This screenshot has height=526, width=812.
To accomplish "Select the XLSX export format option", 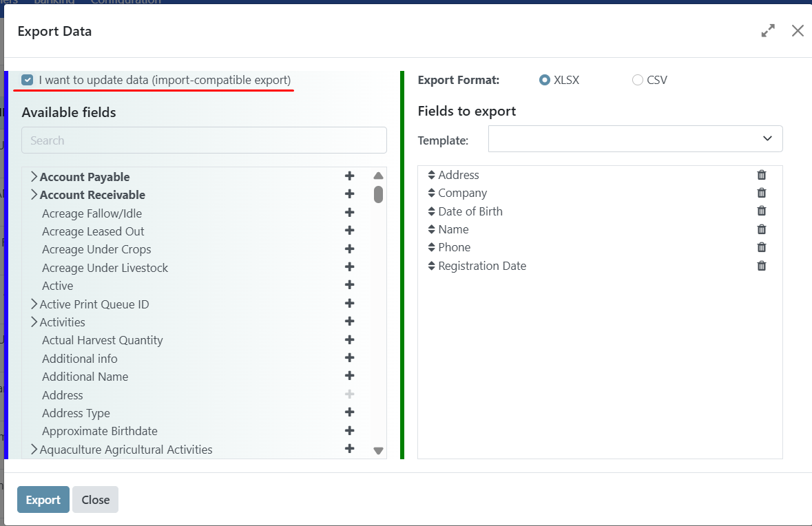I will [x=543, y=80].
